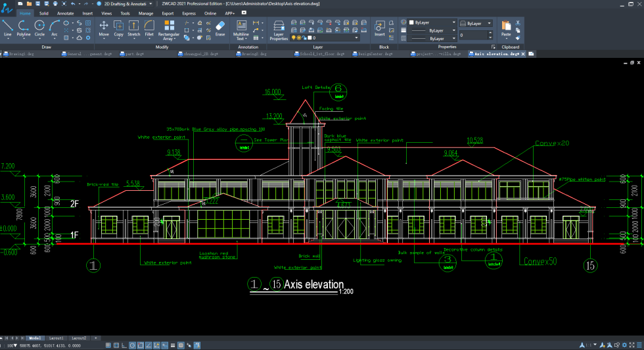Click the Insert block icon
Viewport: 644px width, 350px height.
coord(380,28)
